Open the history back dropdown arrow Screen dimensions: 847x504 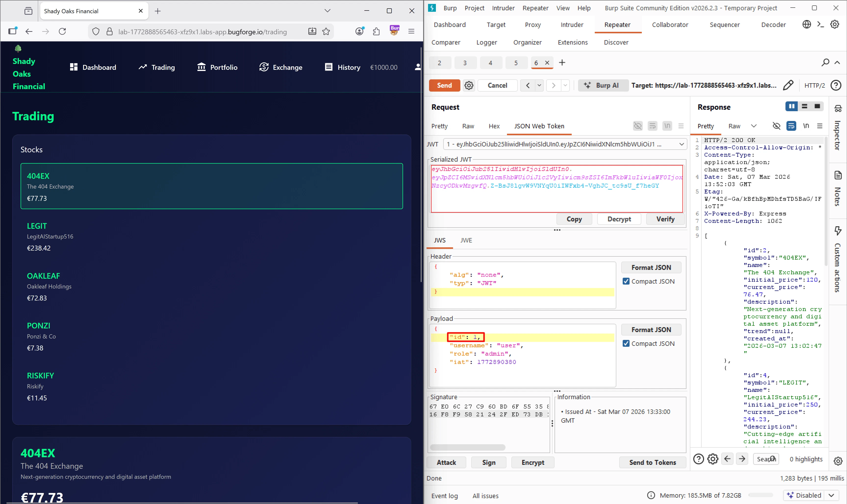[x=539, y=85]
